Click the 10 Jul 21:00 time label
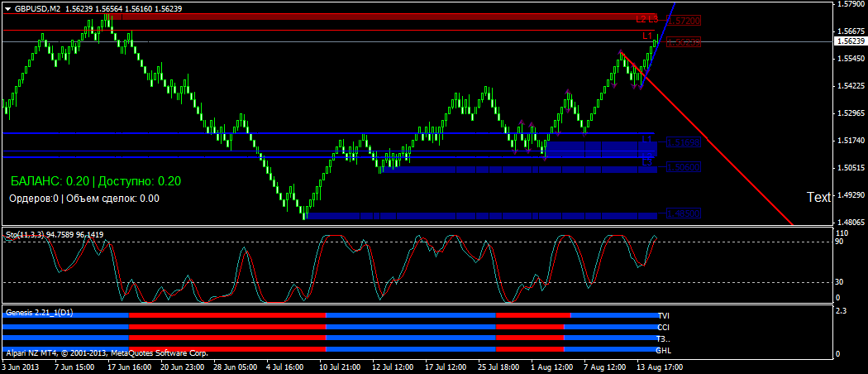Image resolution: width=868 pixels, height=374 pixels. coord(340,367)
